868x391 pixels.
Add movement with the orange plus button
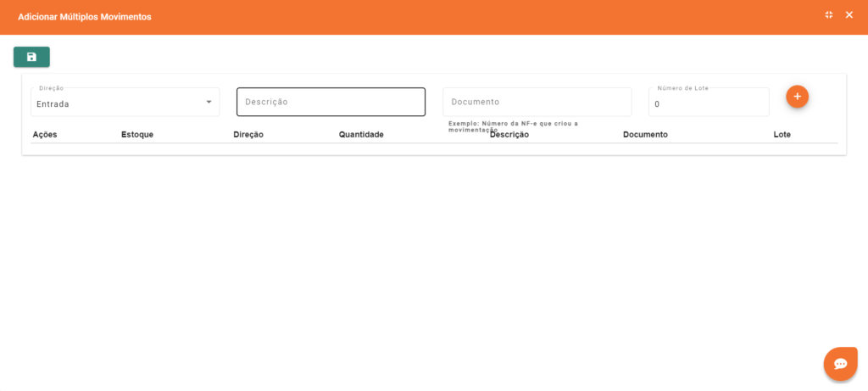coord(797,97)
